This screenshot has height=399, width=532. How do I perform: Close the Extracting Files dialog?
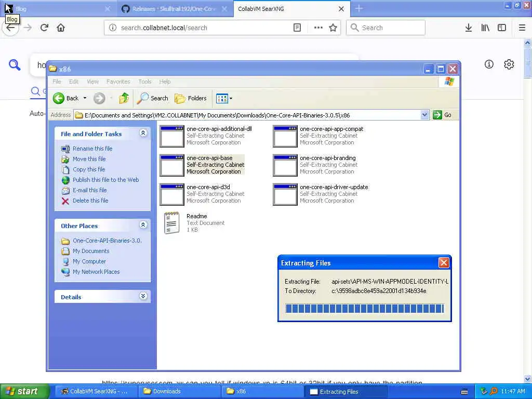coord(444,262)
